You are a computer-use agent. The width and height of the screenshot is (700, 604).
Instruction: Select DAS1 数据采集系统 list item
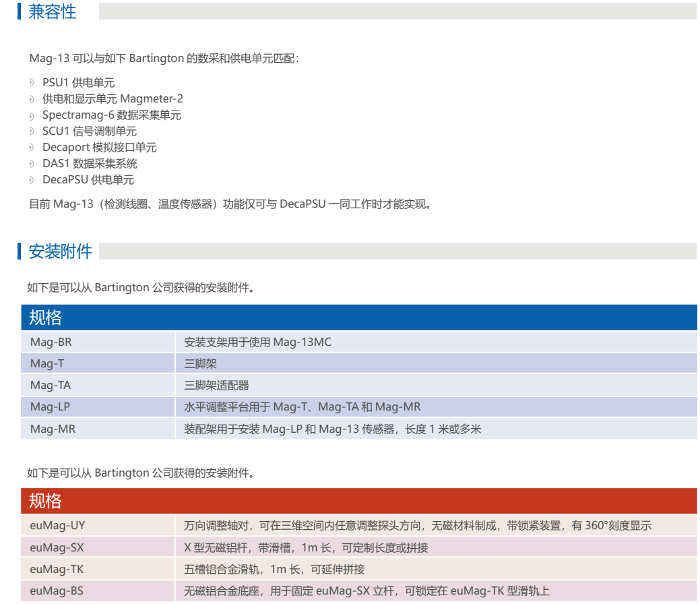pos(90,164)
